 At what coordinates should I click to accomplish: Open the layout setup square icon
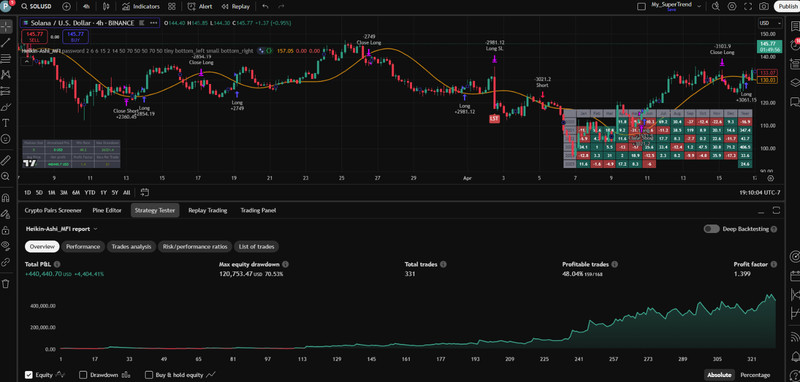641,7
